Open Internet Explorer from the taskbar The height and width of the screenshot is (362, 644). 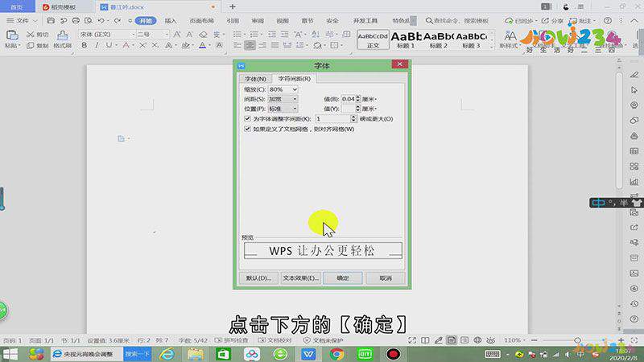167,354
